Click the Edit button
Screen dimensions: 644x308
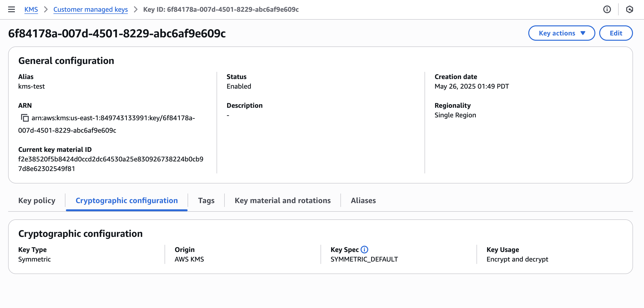click(x=616, y=33)
